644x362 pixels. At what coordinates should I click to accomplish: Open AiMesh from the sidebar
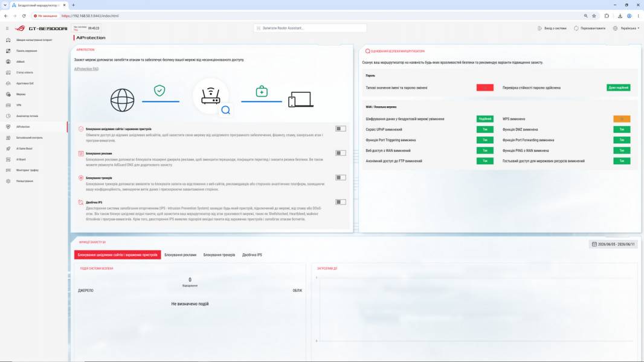[21, 62]
